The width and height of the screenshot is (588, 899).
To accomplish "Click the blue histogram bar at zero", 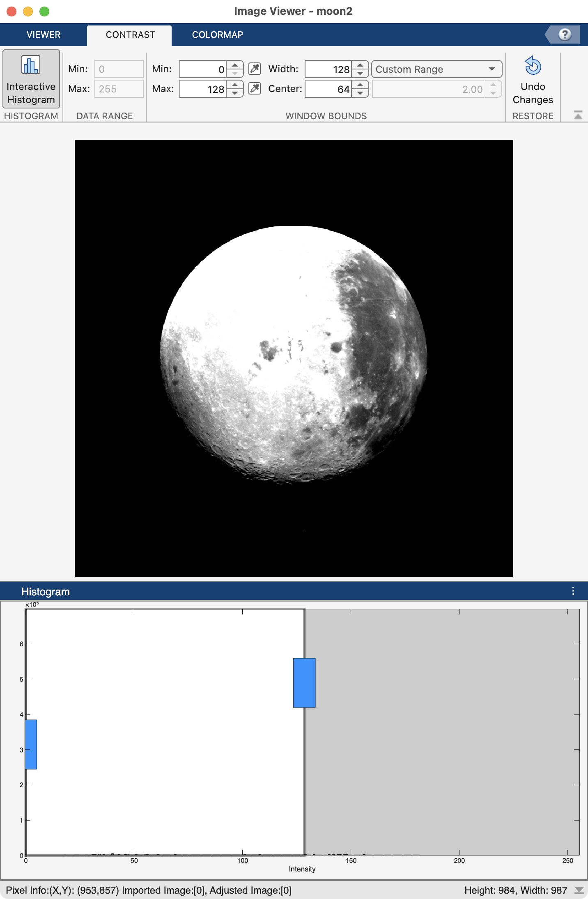I will click(x=31, y=744).
